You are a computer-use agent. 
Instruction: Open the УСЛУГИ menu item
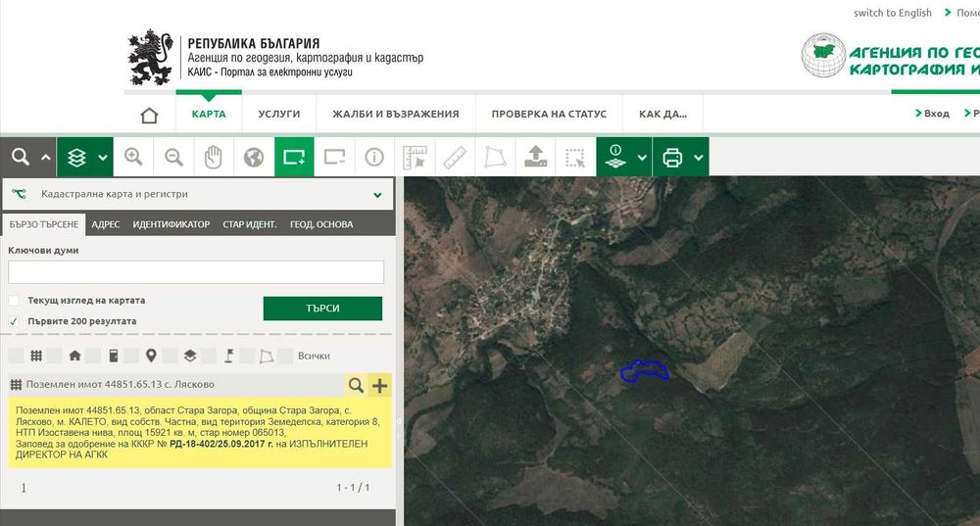[278, 114]
